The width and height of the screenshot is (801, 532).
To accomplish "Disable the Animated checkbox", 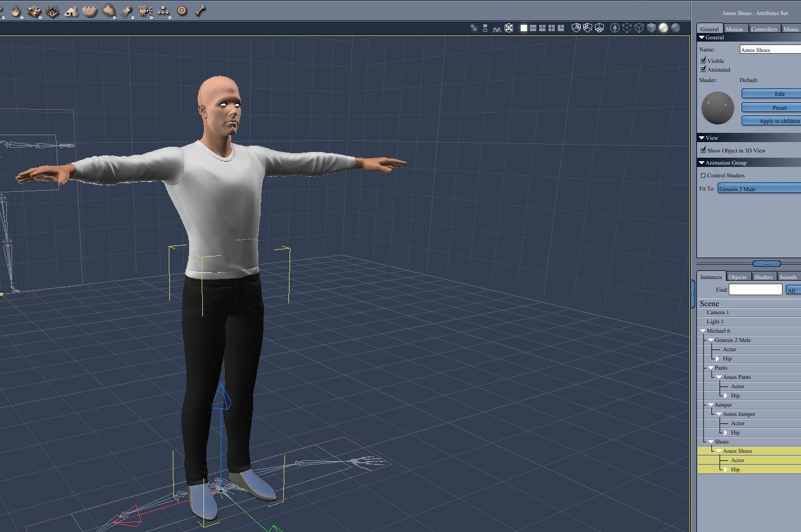I will pos(703,69).
